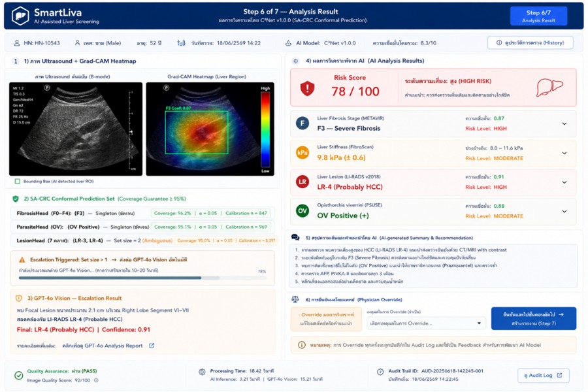
Task: Click the liver outline icon in risk card
Action: click(549, 88)
